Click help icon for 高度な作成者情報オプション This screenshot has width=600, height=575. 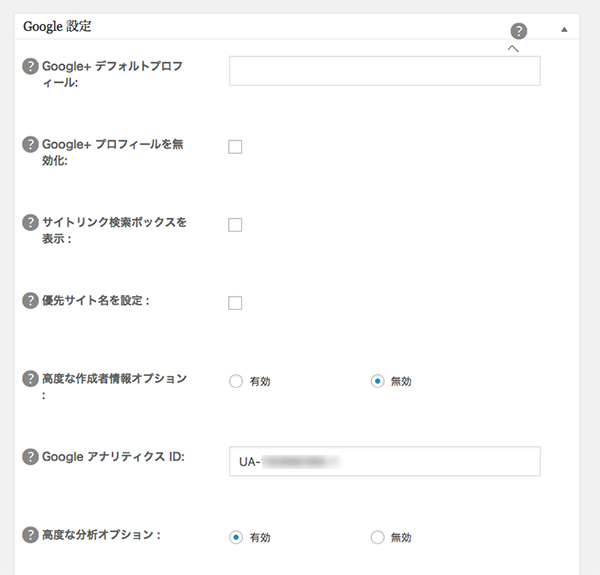pyautogui.click(x=30, y=378)
